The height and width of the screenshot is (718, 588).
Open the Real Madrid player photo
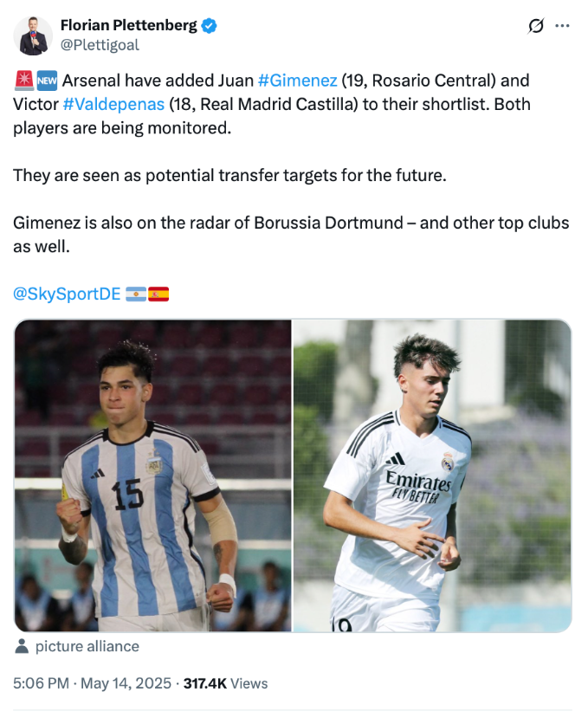[x=432, y=475]
